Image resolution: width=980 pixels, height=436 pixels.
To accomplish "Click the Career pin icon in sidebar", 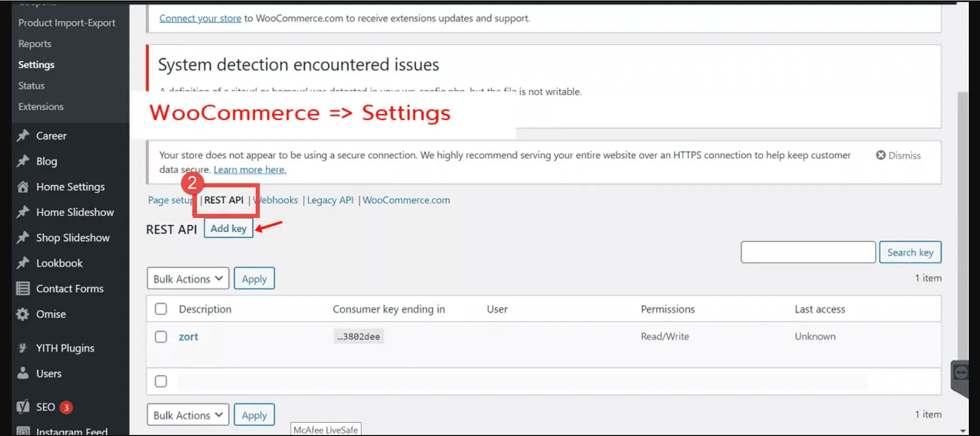I will [23, 136].
